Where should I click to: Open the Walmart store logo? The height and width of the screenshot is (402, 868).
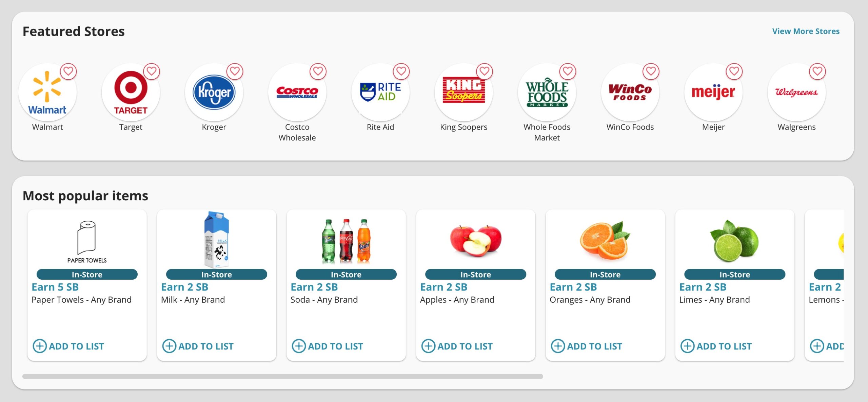click(47, 92)
